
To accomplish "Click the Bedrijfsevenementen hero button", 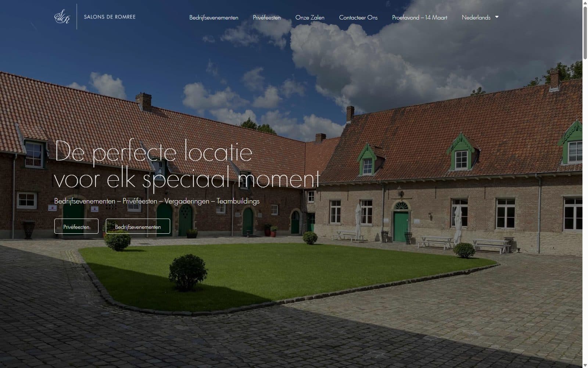I will [138, 226].
